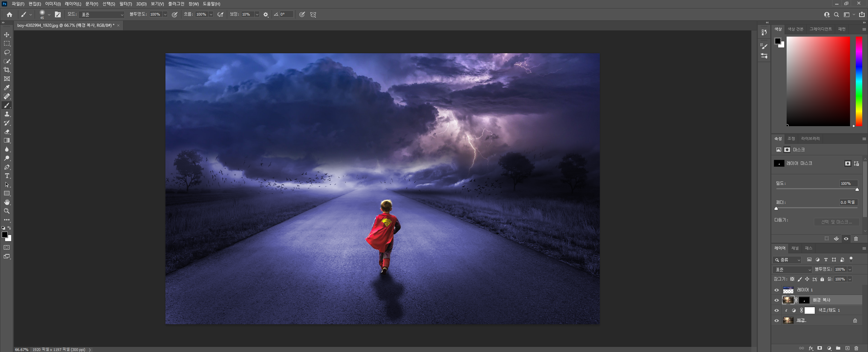Toggle symmetry paint butterfly icon

(x=313, y=15)
